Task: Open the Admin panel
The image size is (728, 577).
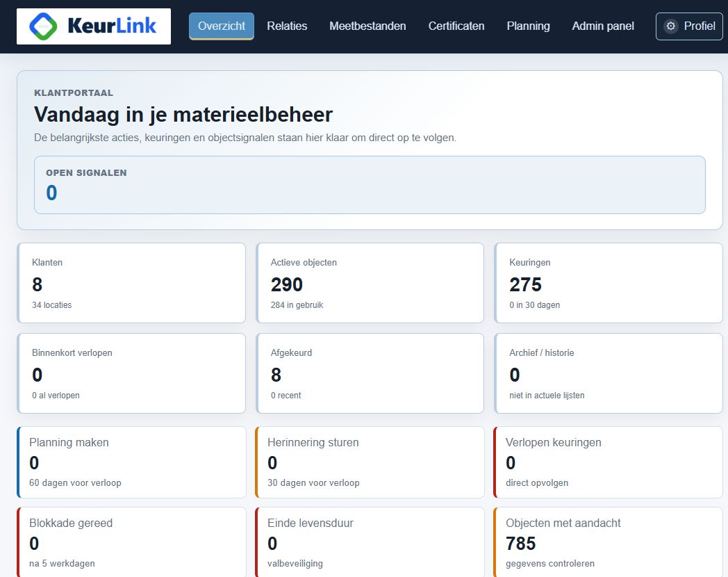Action: click(603, 26)
